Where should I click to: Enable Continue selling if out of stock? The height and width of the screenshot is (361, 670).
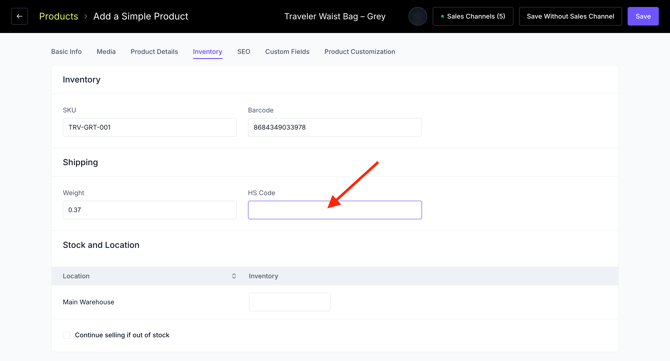(66, 335)
